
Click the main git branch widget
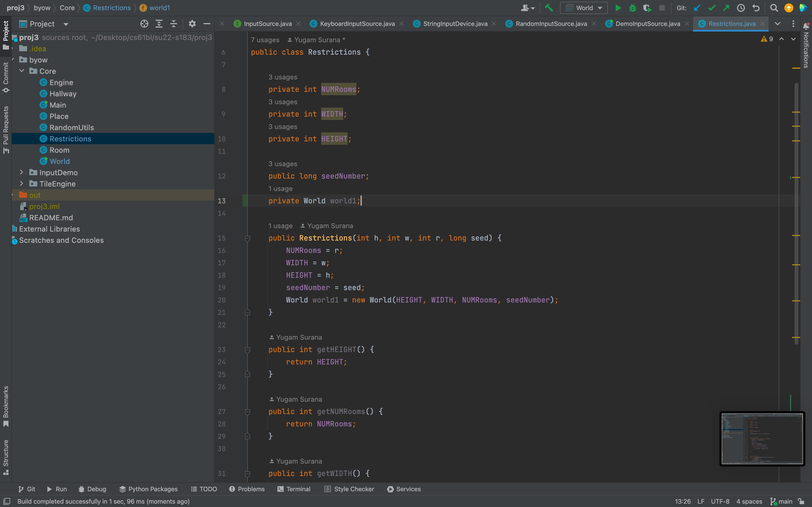point(782,501)
